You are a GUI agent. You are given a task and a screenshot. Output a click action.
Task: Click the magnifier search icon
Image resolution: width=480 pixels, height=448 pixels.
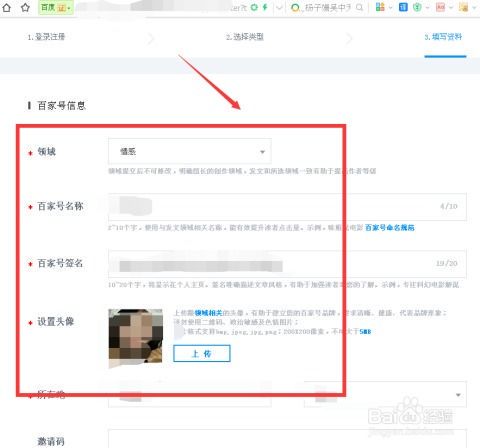359,7
